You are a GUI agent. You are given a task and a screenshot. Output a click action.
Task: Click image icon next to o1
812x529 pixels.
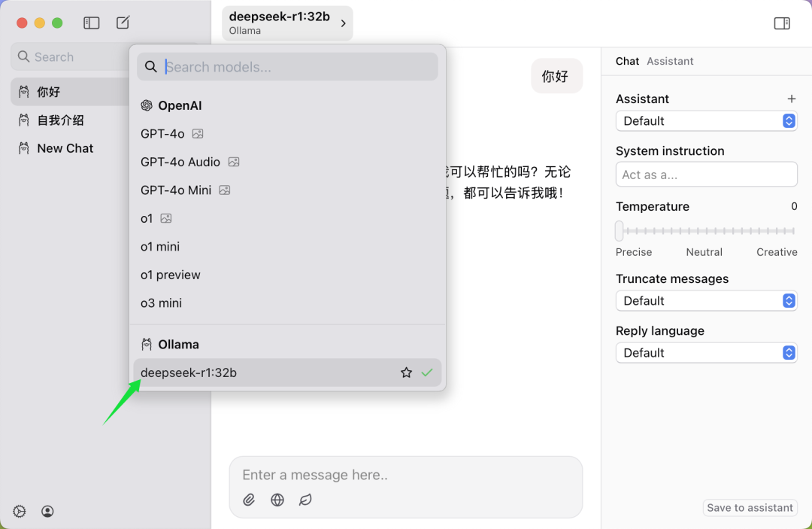(x=165, y=219)
